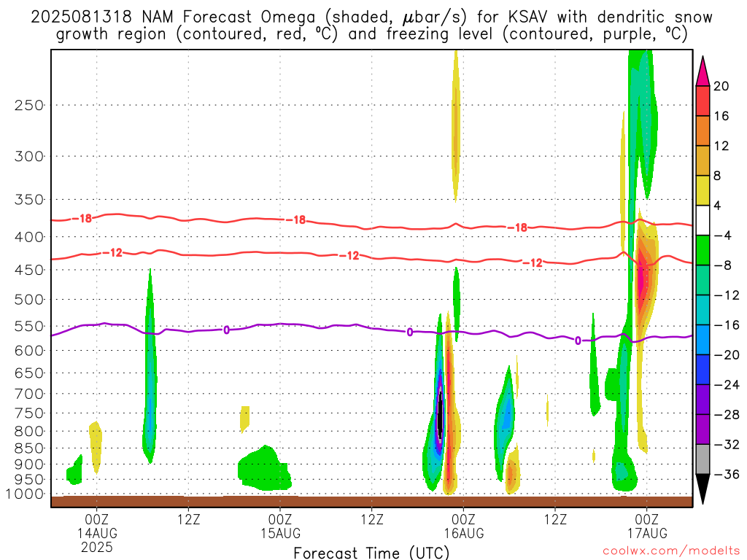Click the 700 pressure level label
This screenshot has width=747, height=560.
(29, 394)
